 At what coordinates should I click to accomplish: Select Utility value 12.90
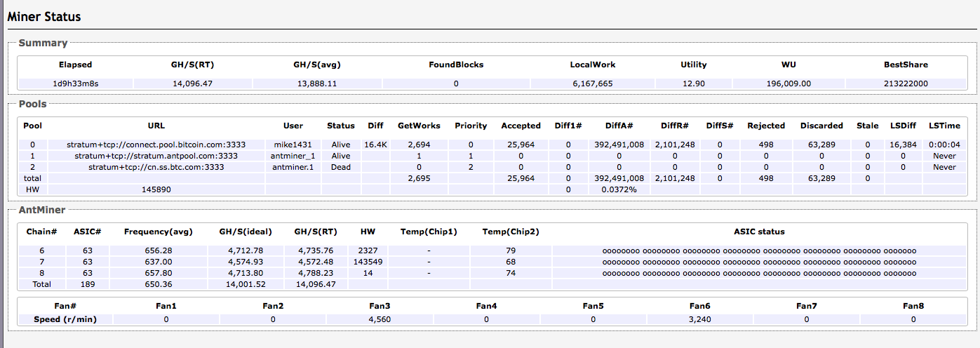[x=694, y=83]
